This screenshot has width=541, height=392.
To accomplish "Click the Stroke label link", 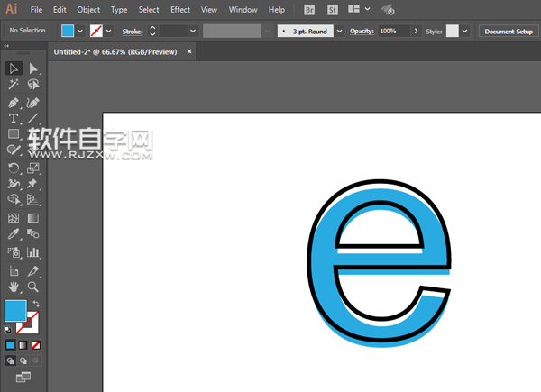I will point(133,32).
